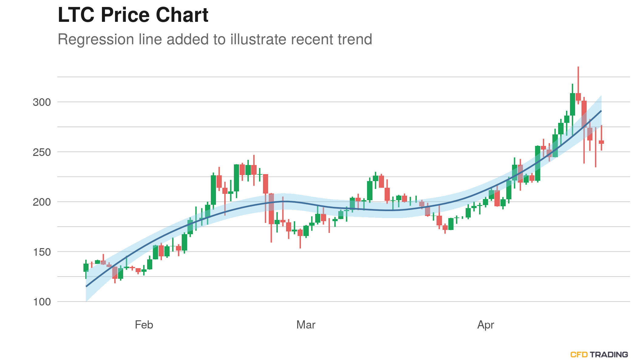Click the Feb label on the x-axis

pyautogui.click(x=144, y=325)
